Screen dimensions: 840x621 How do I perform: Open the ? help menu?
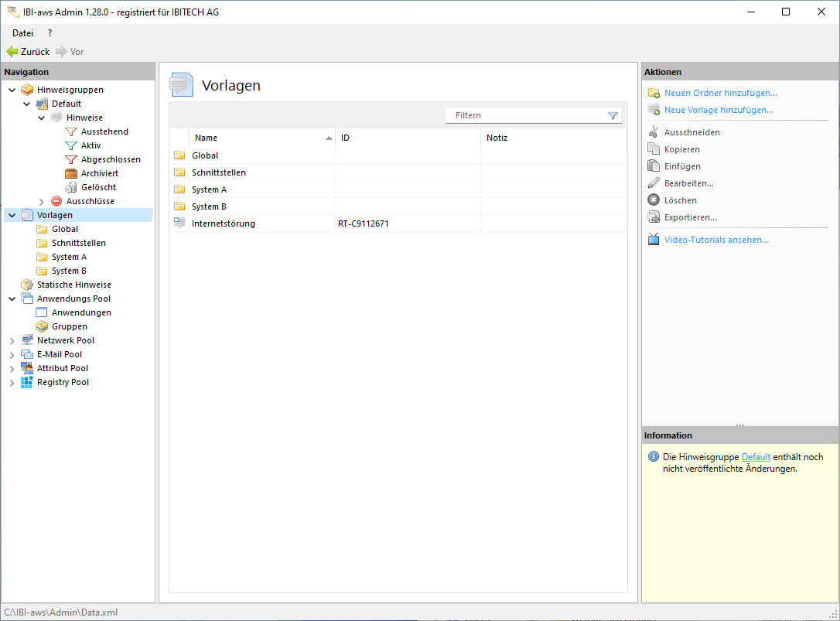point(50,33)
